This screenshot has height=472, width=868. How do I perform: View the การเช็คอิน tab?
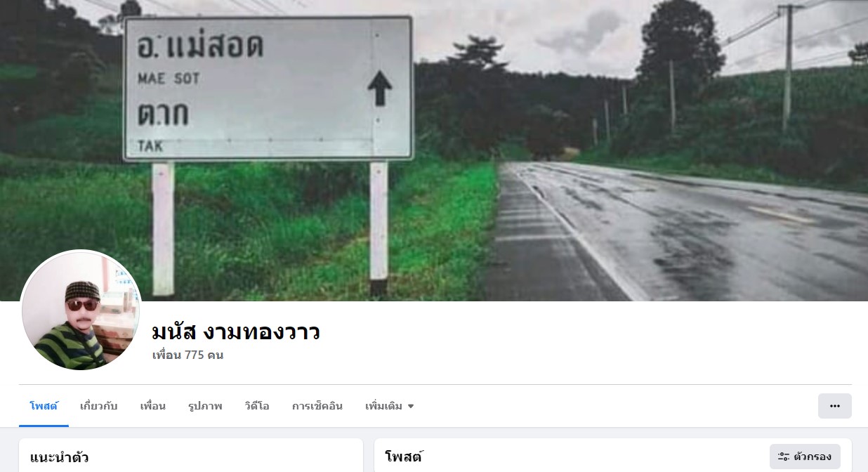[x=317, y=406]
